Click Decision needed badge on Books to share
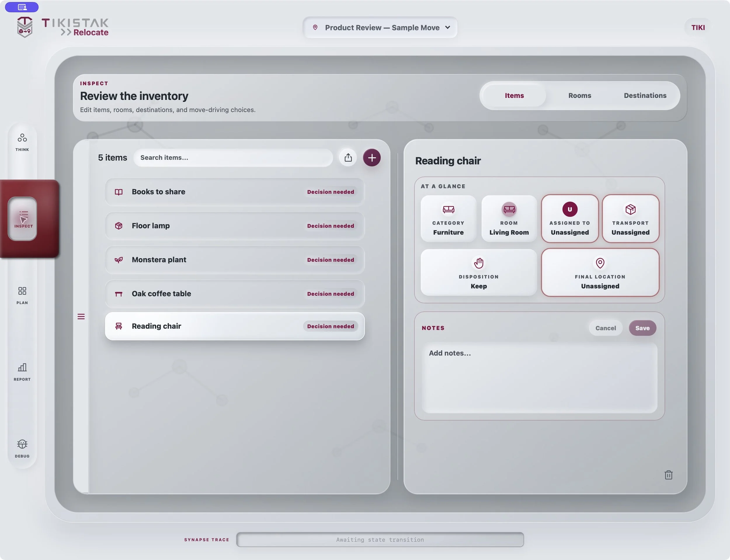The image size is (730, 560). tap(331, 192)
